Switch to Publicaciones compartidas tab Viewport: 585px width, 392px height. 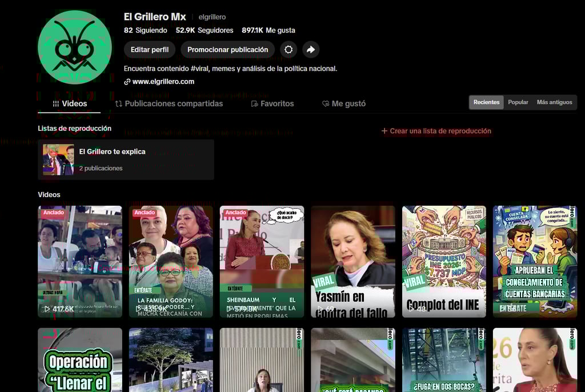pyautogui.click(x=169, y=104)
